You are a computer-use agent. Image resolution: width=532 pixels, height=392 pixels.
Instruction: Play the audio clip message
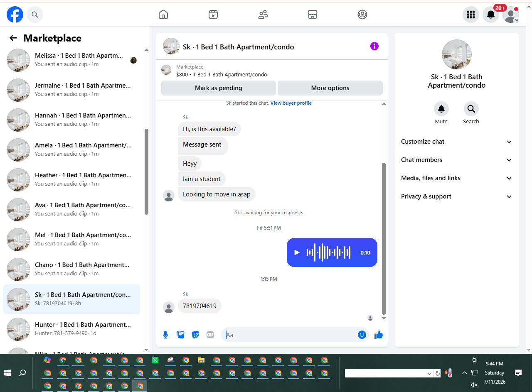pos(297,252)
